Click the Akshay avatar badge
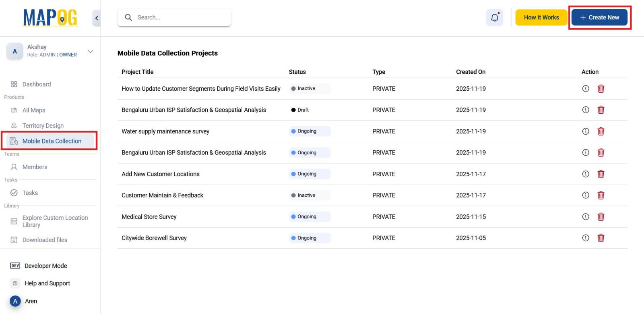Image resolution: width=644 pixels, height=314 pixels. [15, 51]
